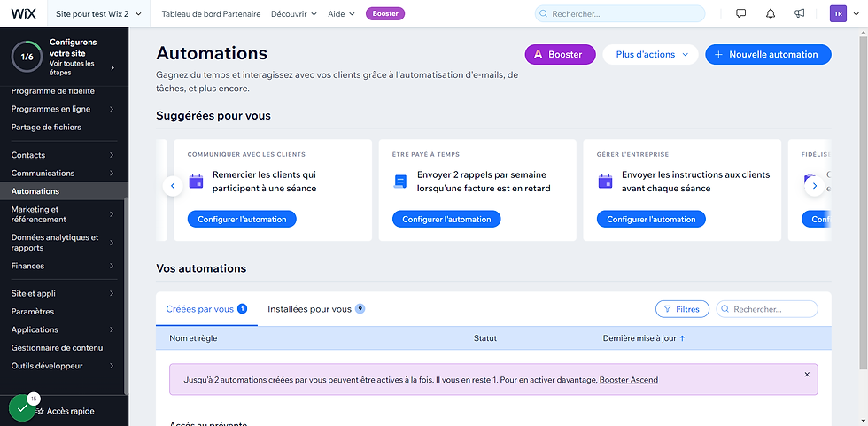Screen dimensions: 868x426
Task: Open the notifications bell icon
Action: tap(770, 14)
